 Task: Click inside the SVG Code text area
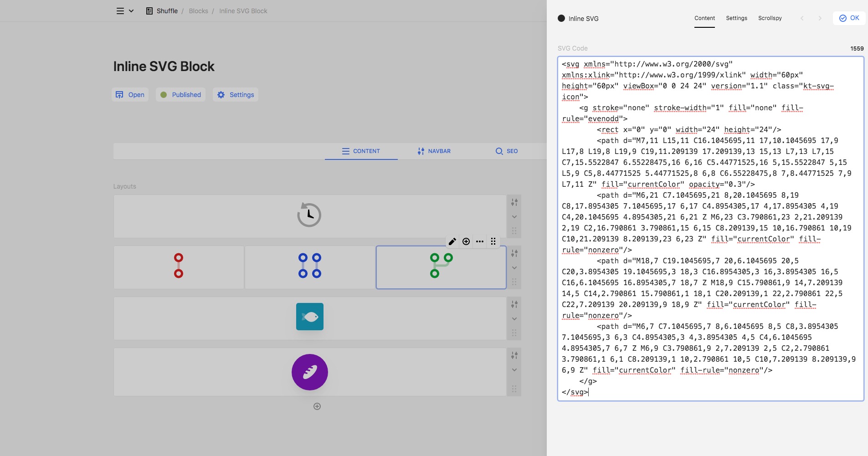tap(710, 228)
